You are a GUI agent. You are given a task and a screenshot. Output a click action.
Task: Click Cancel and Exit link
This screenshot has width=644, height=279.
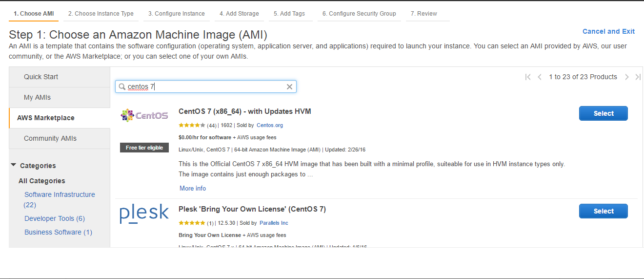click(x=608, y=31)
